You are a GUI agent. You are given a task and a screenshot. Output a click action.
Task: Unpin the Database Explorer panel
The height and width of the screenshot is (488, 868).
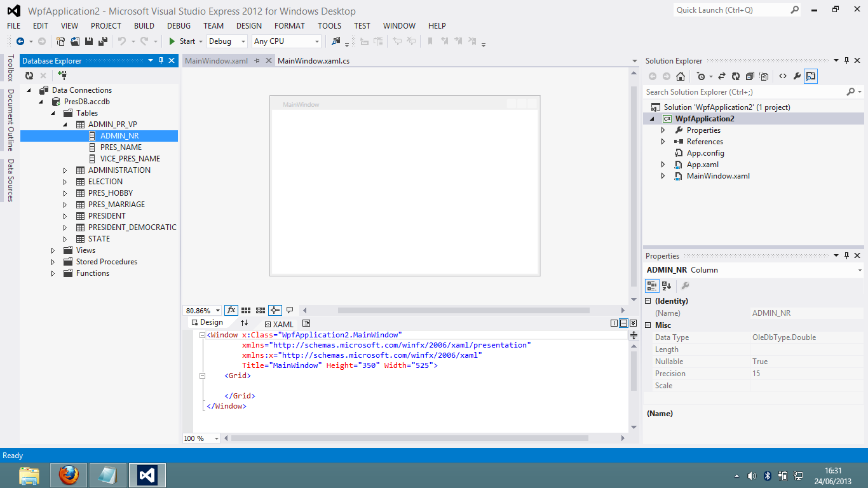(162, 60)
